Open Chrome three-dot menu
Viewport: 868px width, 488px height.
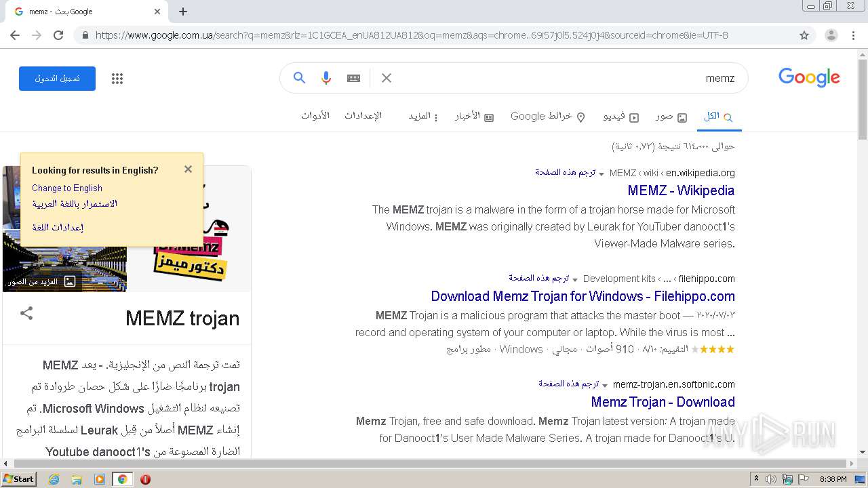(x=854, y=35)
